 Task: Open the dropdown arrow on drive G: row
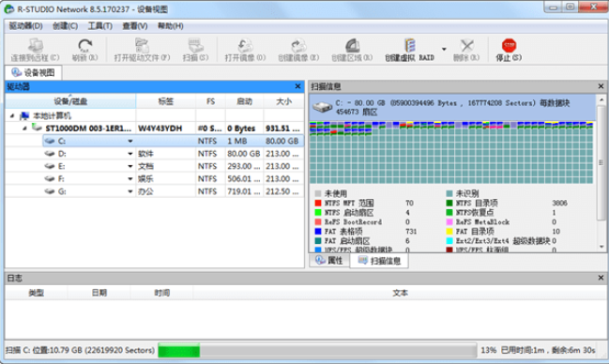[130, 191]
